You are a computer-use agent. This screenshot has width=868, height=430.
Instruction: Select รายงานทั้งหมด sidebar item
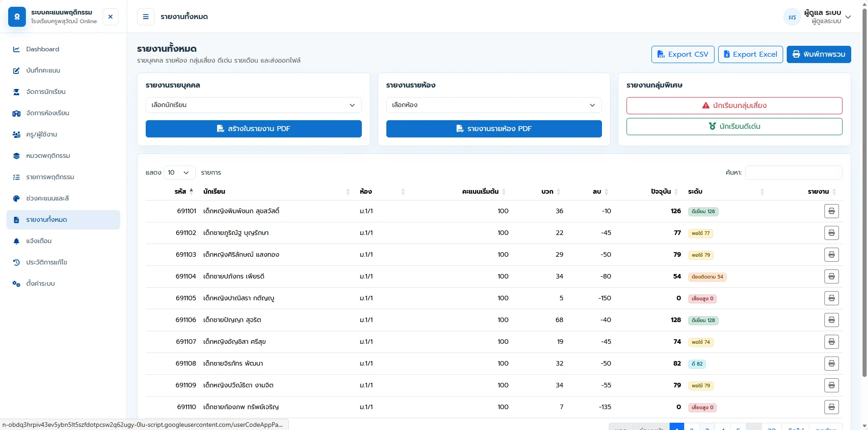click(63, 220)
